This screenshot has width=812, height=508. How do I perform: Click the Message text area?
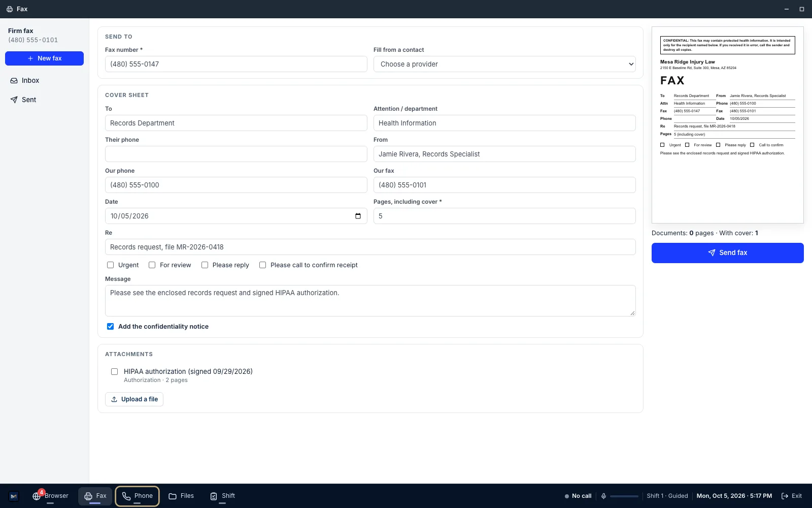370,301
